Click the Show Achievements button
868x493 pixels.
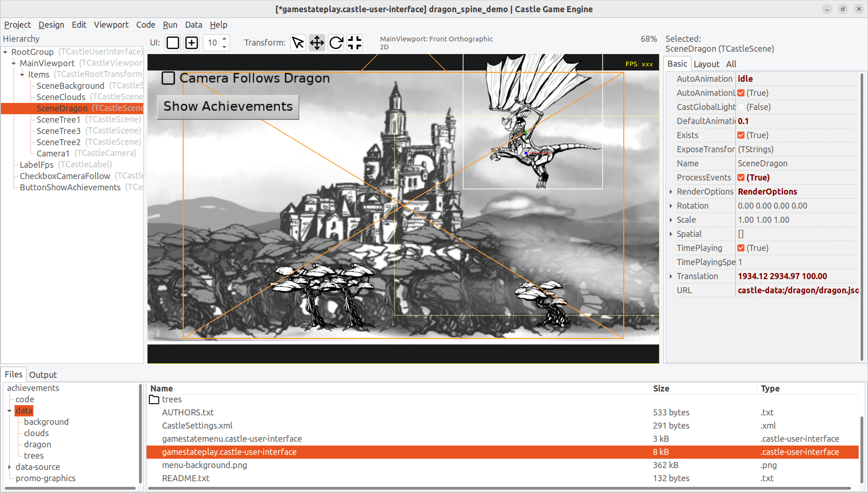click(x=227, y=107)
